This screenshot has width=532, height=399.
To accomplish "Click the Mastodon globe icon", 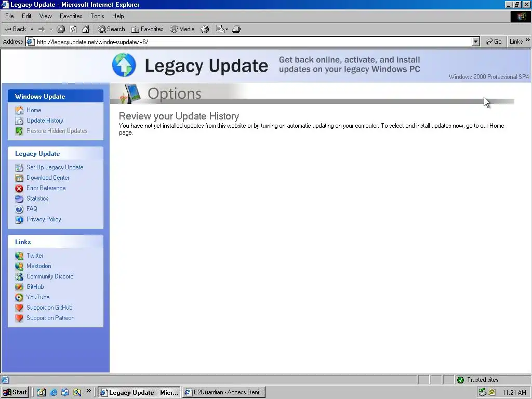I will tap(19, 267).
